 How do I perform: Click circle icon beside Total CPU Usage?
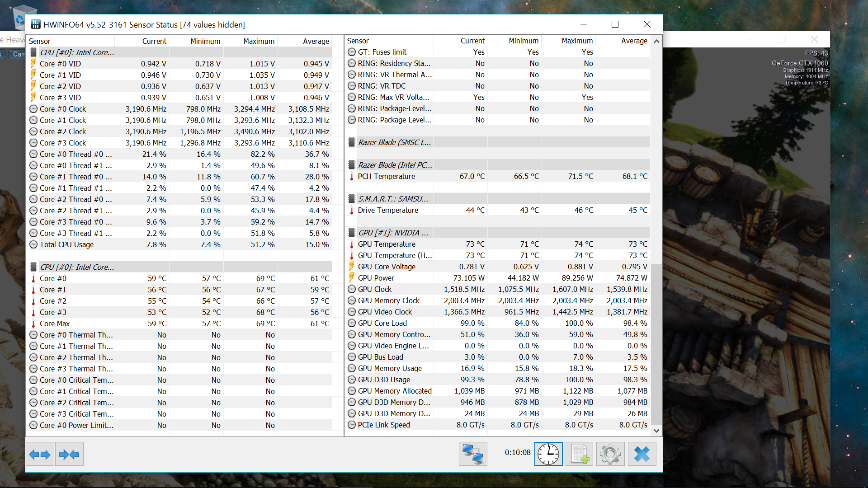pos(33,244)
